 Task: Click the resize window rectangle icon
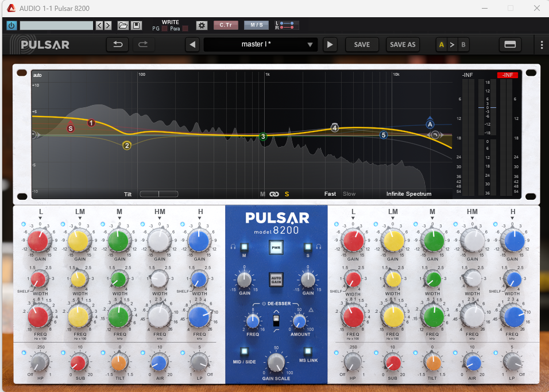[510, 44]
